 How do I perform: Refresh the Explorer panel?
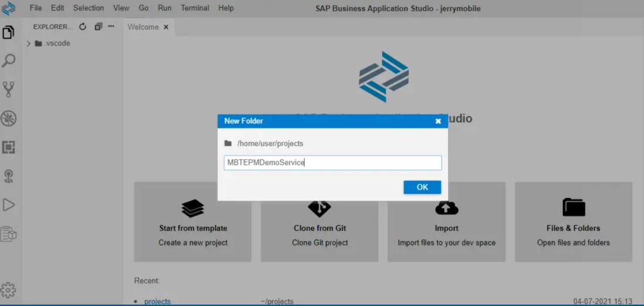pyautogui.click(x=83, y=27)
